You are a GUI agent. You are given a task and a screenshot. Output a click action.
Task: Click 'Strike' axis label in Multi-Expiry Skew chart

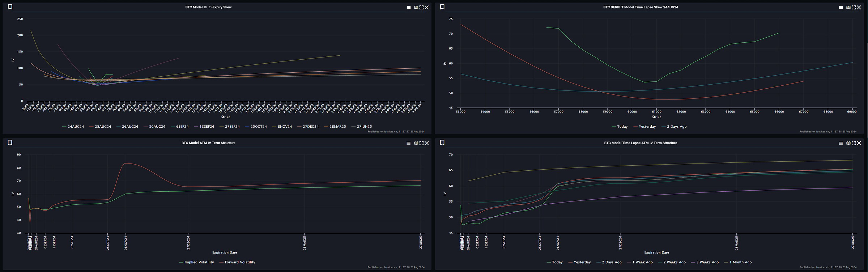click(x=226, y=117)
